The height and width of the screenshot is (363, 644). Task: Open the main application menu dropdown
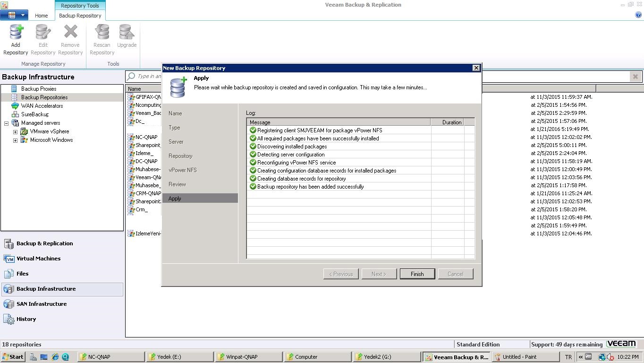pyautogui.click(x=14, y=15)
